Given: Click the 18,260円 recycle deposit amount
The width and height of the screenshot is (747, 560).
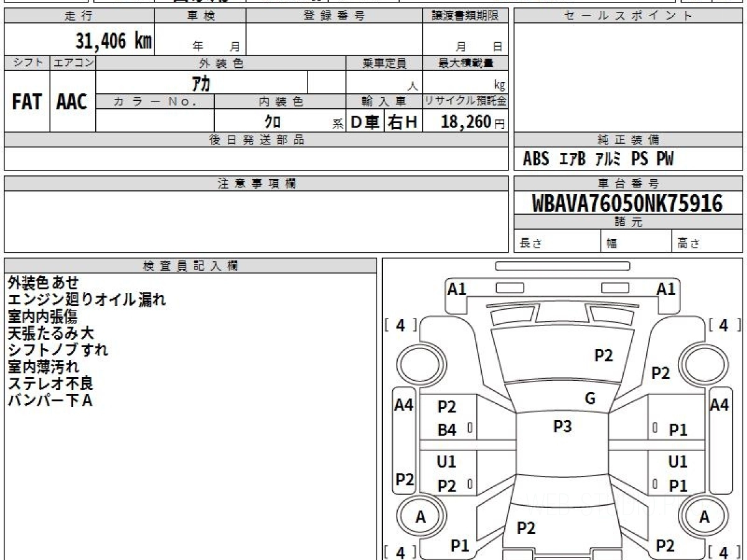Looking at the screenshot, I should 472,122.
